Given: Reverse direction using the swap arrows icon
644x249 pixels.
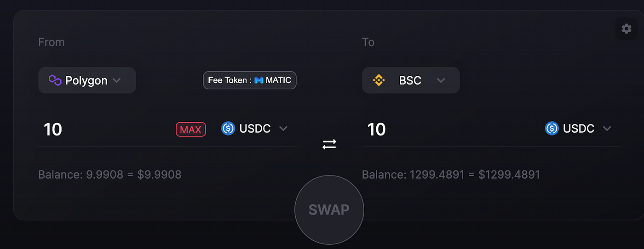Looking at the screenshot, I should (329, 145).
